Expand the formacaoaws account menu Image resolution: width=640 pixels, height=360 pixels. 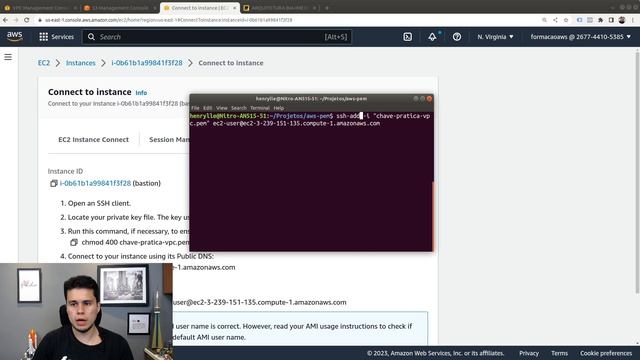pos(580,37)
